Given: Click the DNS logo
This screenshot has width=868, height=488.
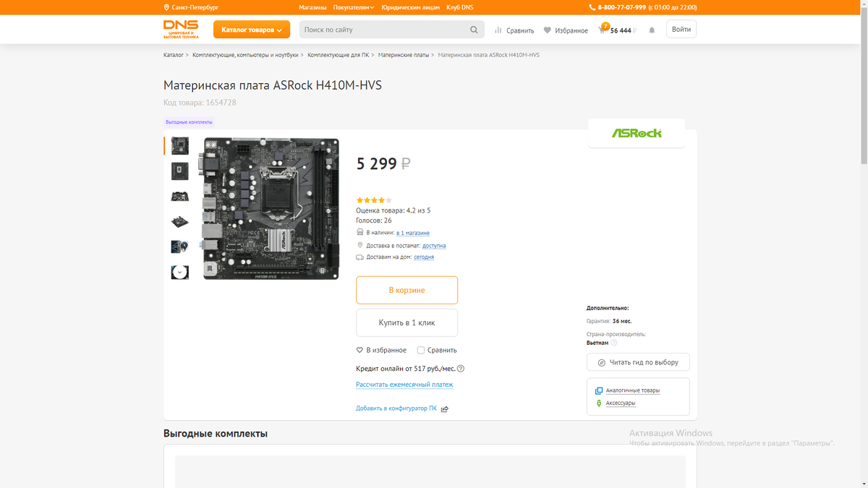Looking at the screenshot, I should 182,29.
